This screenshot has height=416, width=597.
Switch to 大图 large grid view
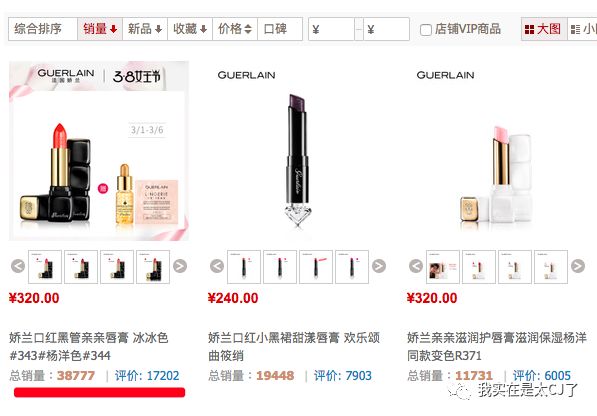point(544,29)
